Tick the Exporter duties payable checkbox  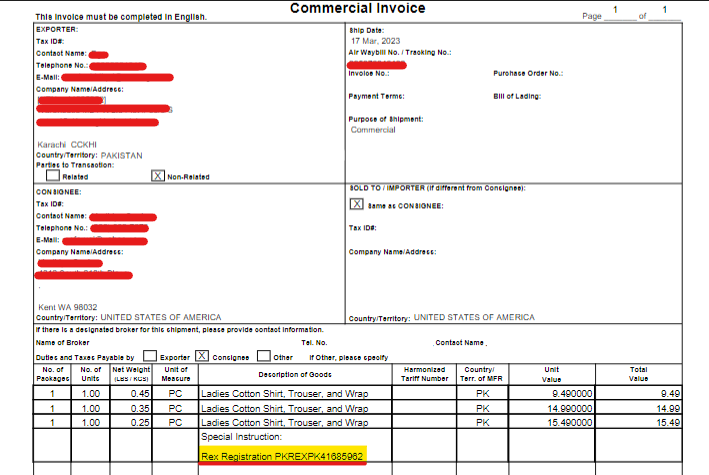149,355
